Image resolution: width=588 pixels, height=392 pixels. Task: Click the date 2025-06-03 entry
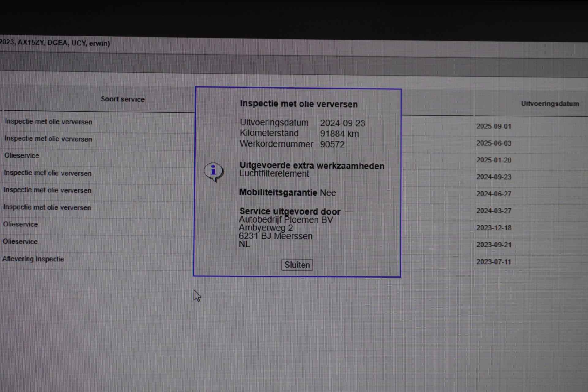(x=493, y=143)
